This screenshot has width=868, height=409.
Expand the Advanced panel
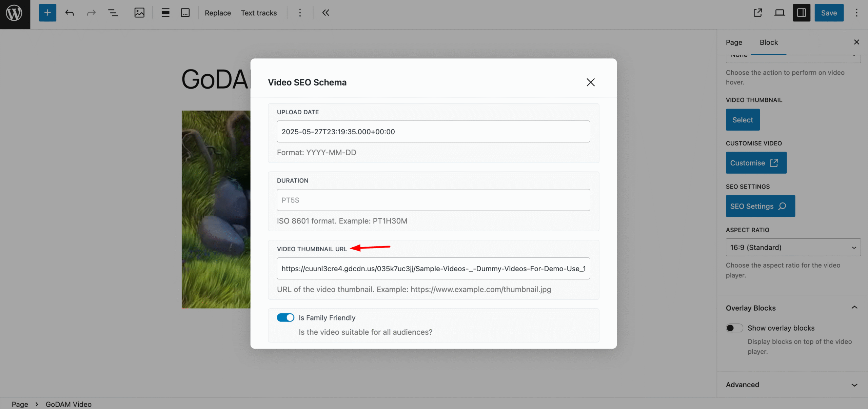(854, 385)
